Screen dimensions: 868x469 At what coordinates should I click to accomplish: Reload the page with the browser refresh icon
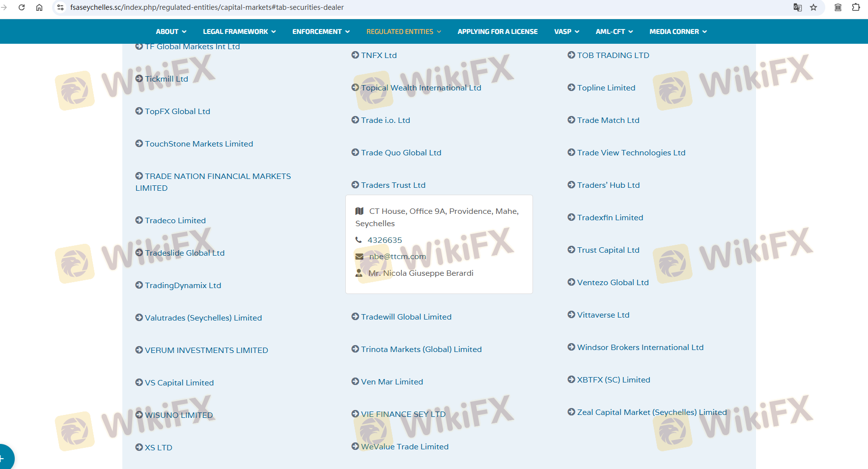point(22,7)
